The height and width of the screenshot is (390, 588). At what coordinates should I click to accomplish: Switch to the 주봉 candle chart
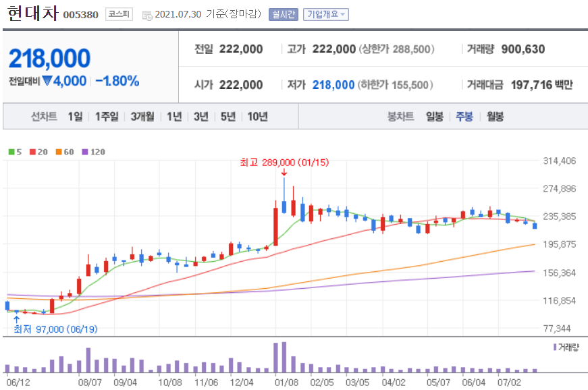[464, 117]
